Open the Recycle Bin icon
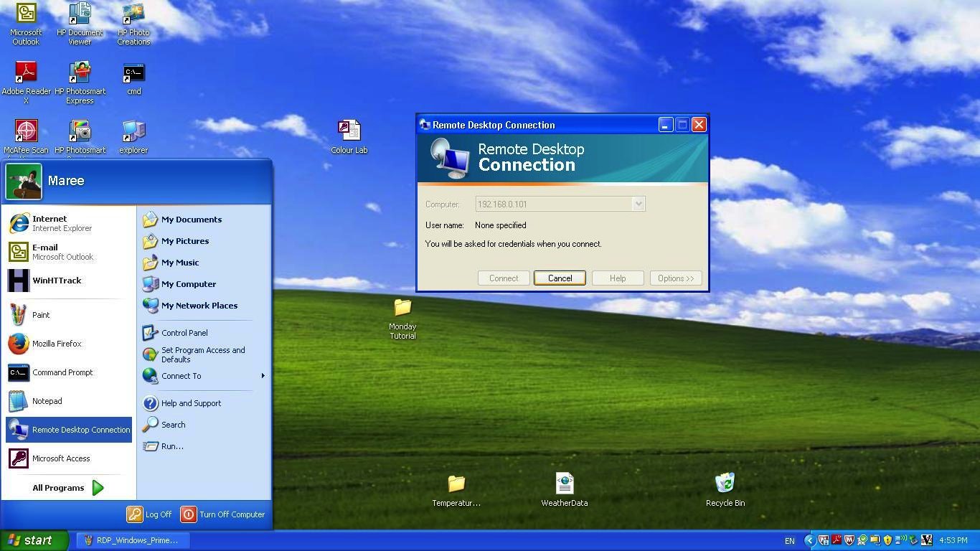Screen dimensions: 980x551 pos(725,484)
